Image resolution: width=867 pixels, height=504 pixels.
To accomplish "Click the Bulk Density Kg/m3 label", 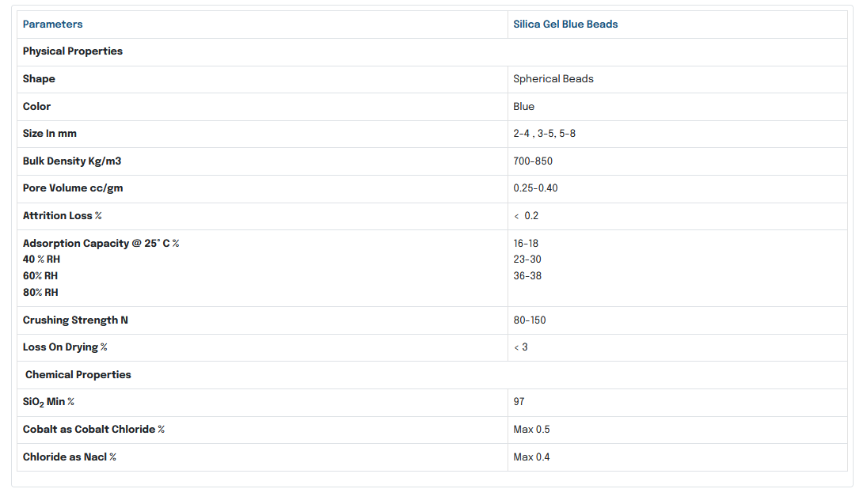I will click(72, 161).
